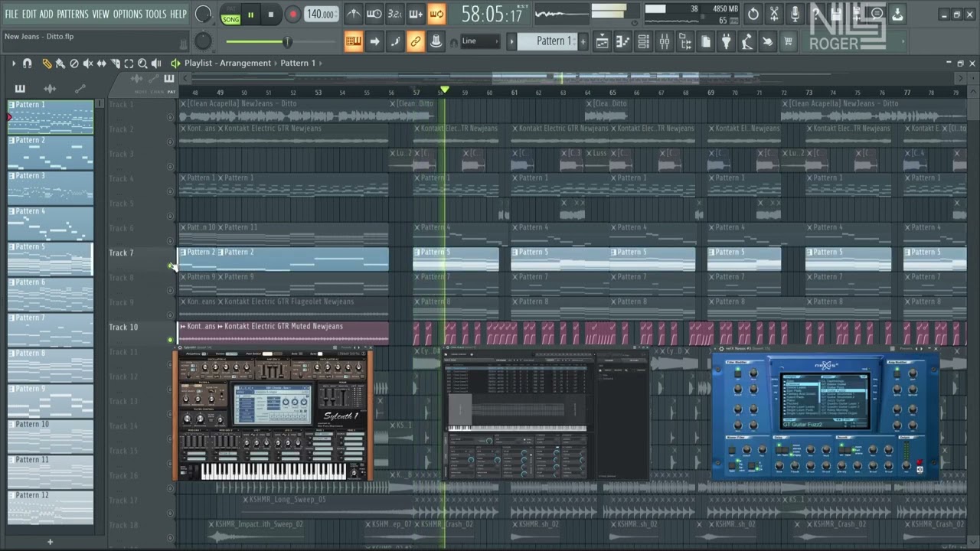This screenshot has height=551, width=980.
Task: Click arrow left of Pattern 1 selector
Action: point(511,41)
